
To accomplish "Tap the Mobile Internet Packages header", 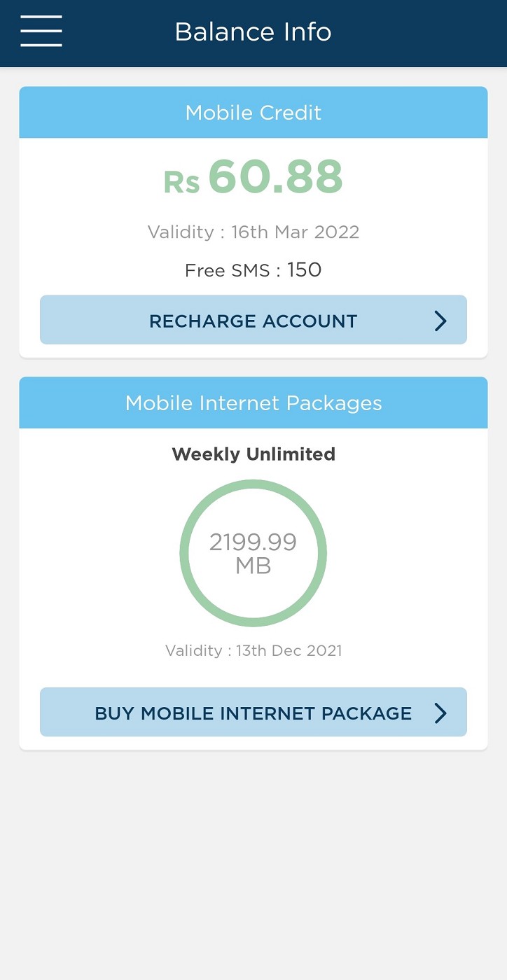I will [253, 402].
